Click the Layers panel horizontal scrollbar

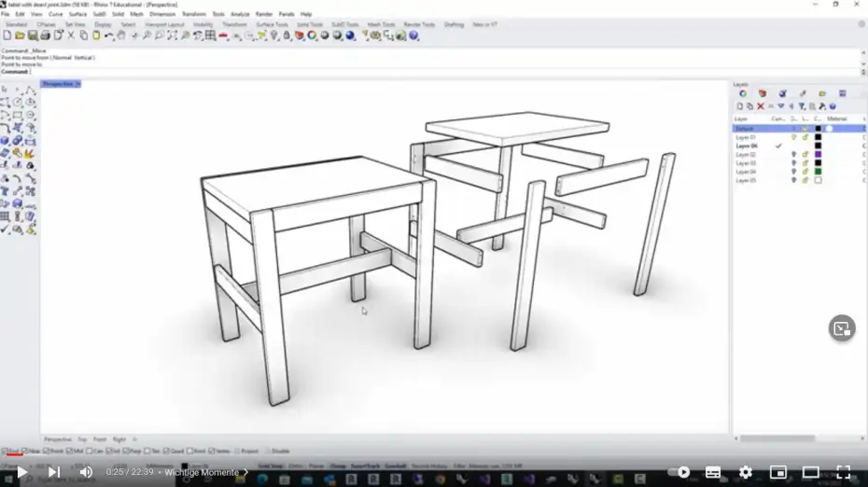777,438
